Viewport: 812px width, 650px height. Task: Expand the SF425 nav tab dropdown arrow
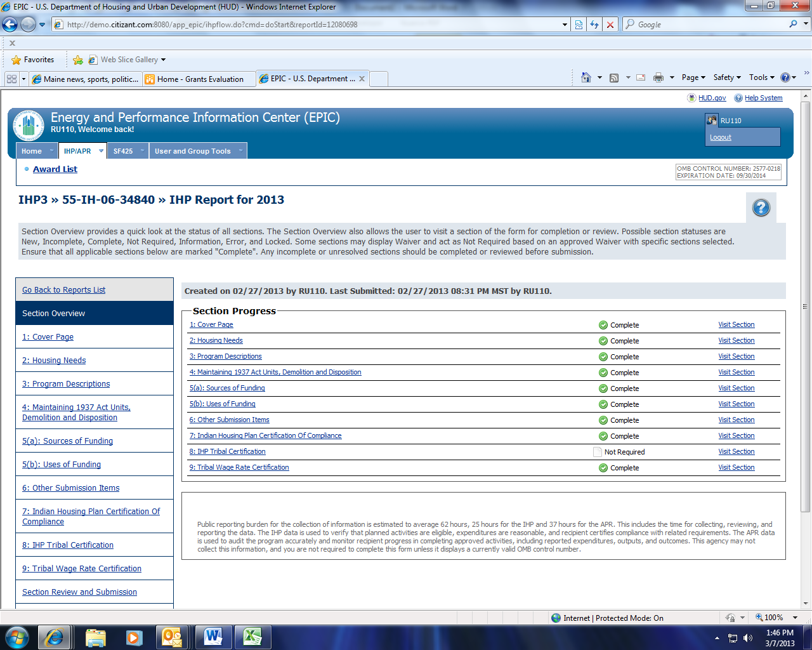[142, 150]
